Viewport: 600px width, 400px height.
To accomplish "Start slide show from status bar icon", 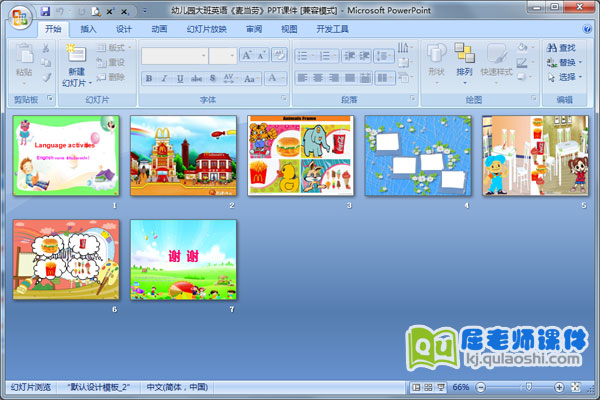I will point(440,387).
